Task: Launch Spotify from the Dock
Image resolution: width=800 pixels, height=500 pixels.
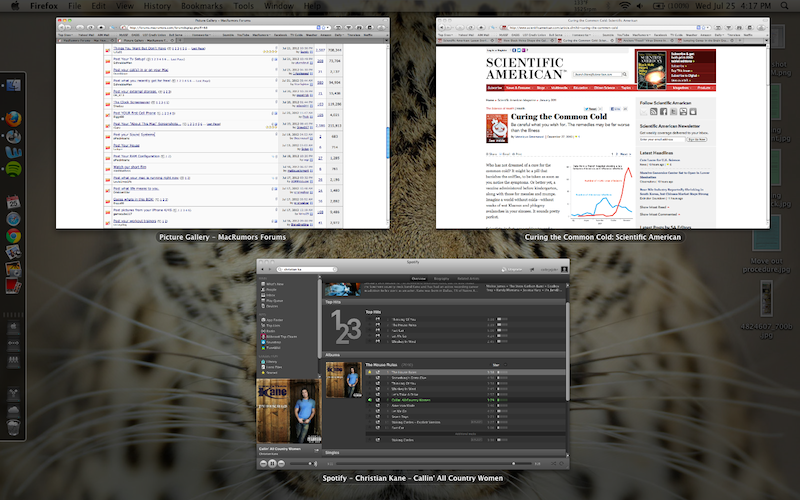Action: [13, 169]
